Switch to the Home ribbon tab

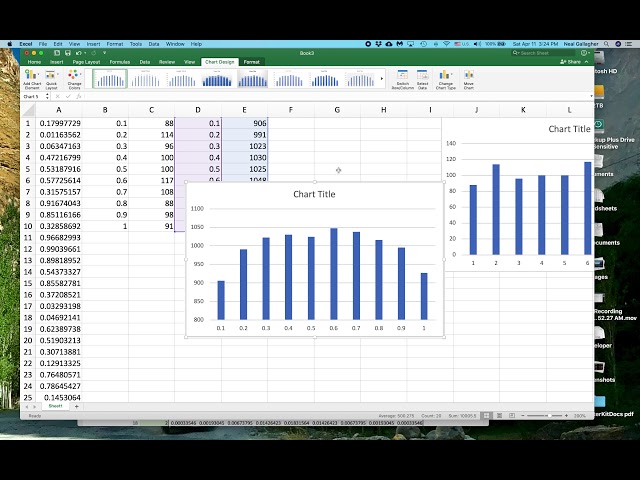point(34,62)
